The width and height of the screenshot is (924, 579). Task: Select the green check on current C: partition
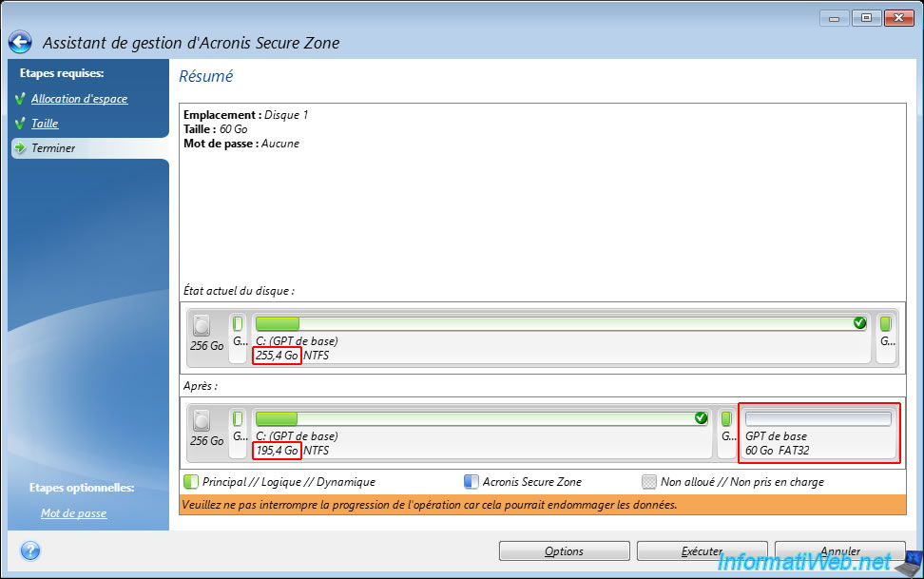[859, 323]
